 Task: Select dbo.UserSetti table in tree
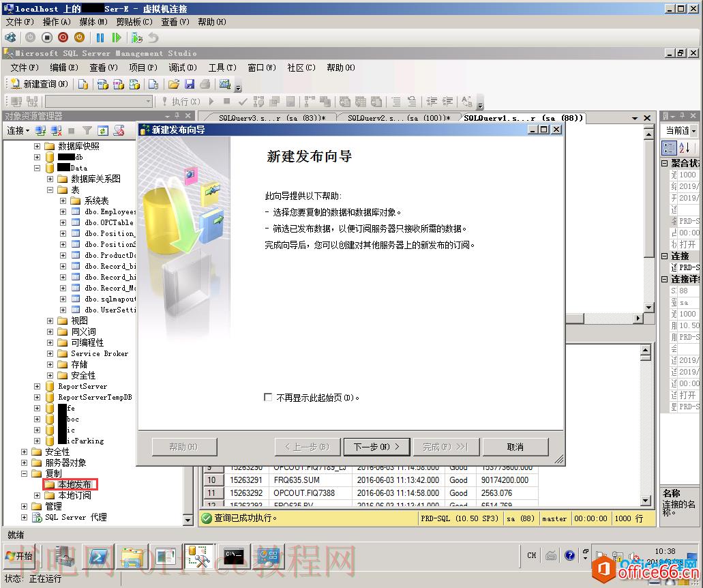point(110,310)
